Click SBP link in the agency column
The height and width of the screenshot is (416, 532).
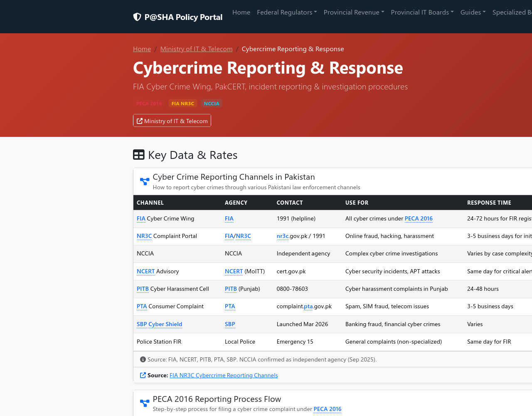click(230, 324)
